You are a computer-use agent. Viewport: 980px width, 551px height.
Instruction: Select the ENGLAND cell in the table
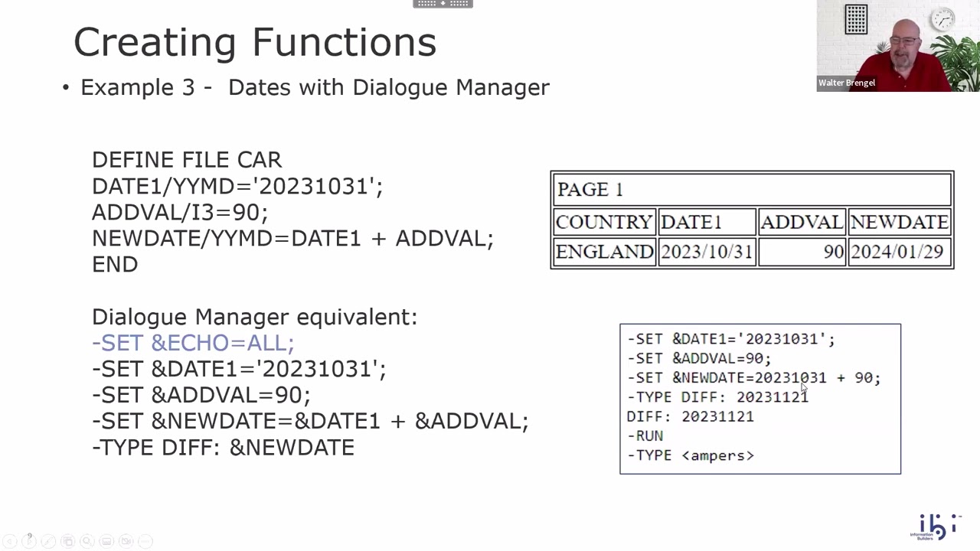coord(604,252)
